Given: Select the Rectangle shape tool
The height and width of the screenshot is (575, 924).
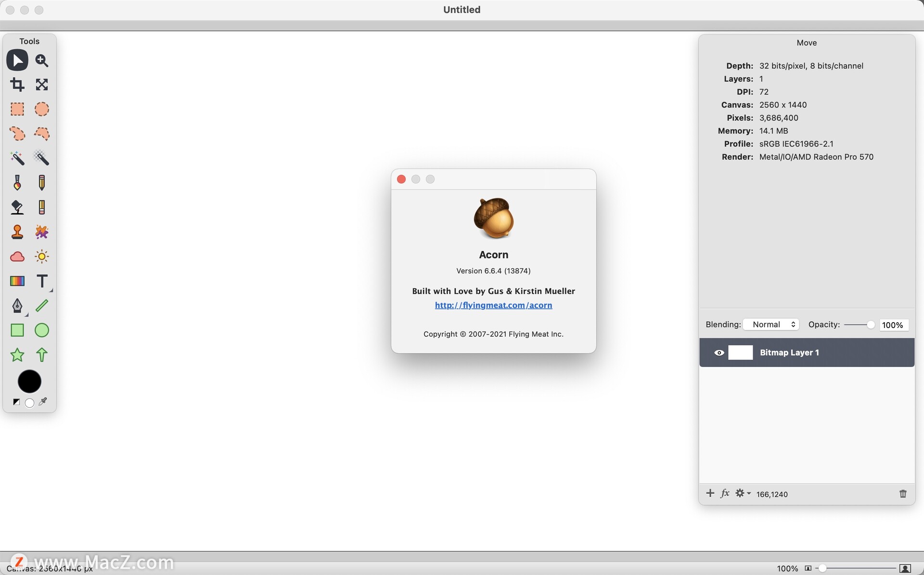Looking at the screenshot, I should point(17,330).
